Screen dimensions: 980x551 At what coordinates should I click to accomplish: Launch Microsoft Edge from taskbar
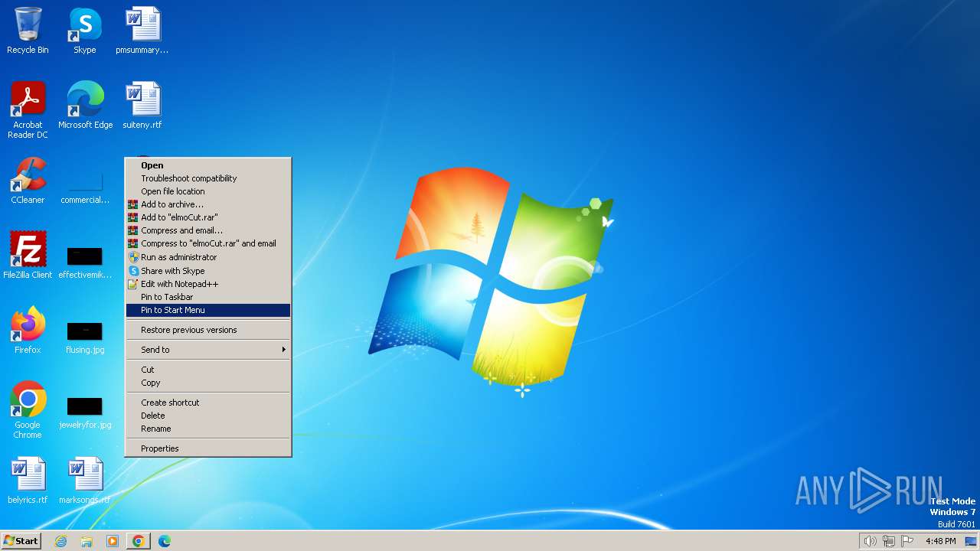(165, 541)
